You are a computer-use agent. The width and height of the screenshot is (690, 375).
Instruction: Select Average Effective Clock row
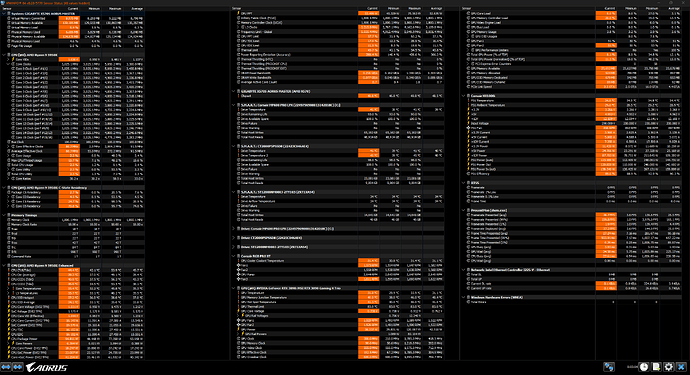click(x=73, y=151)
